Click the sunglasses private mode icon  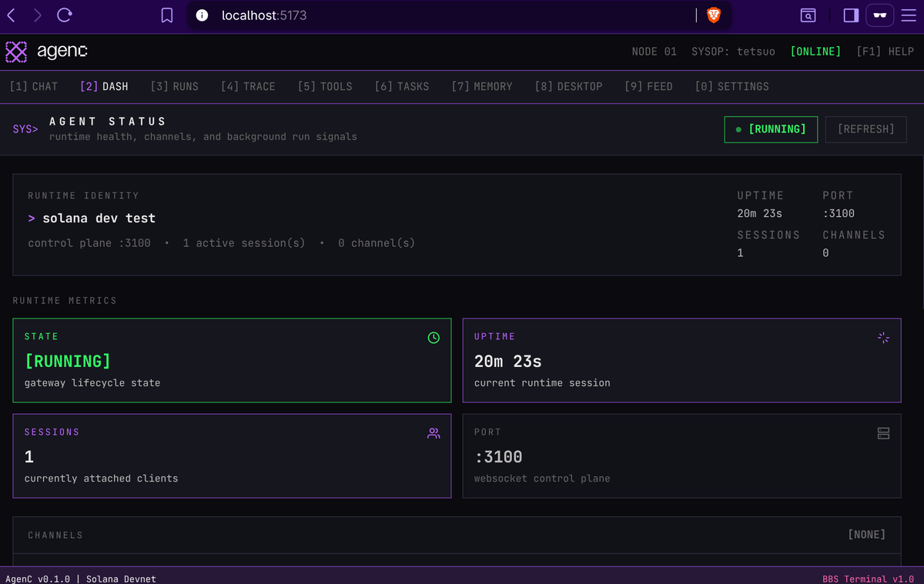point(879,15)
